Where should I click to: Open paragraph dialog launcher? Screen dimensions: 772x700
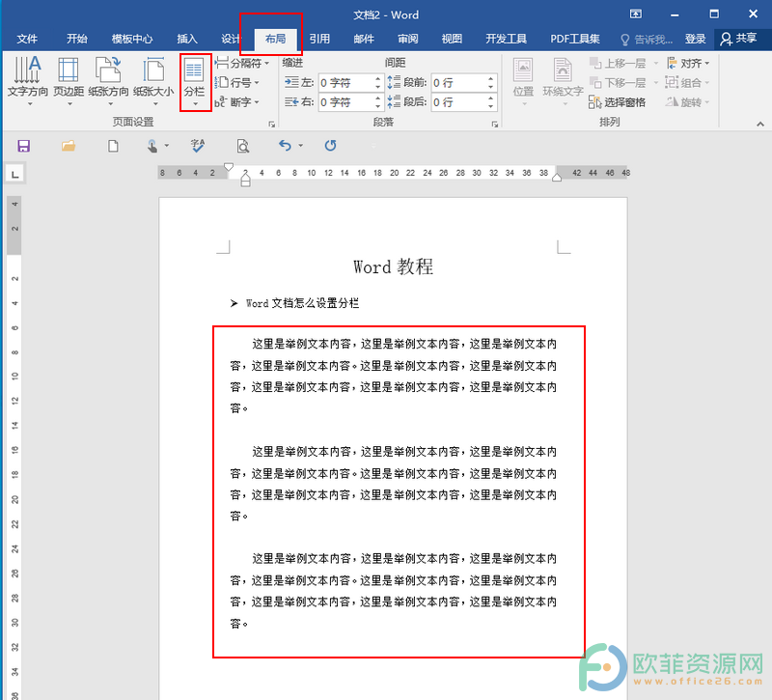point(495,125)
